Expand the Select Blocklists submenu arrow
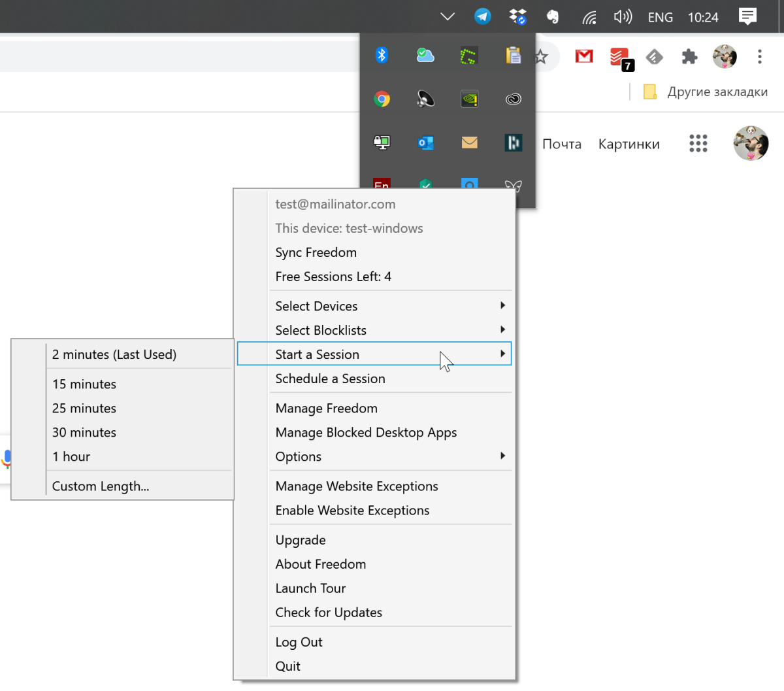Screen dimensions: 784x691 pyautogui.click(x=502, y=329)
